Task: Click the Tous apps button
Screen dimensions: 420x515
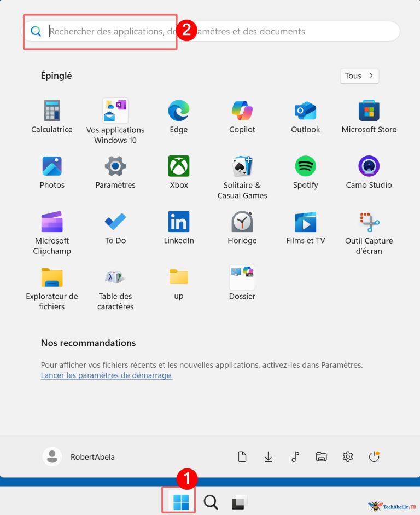Action: (x=359, y=76)
